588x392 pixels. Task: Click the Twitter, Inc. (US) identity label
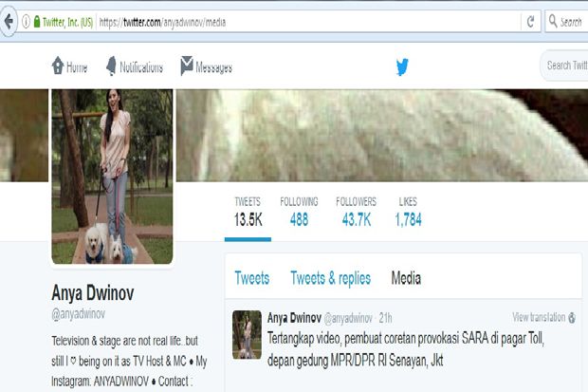point(67,22)
